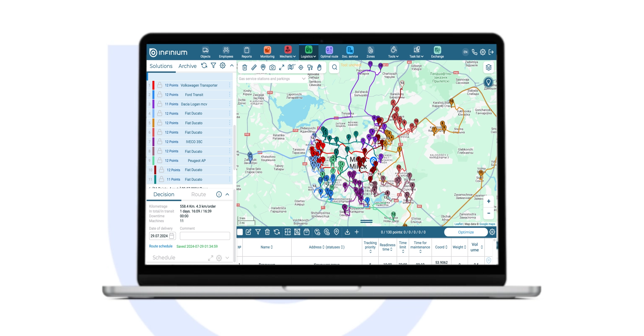This screenshot has width=644, height=336.
Task: Select the ruler measurement tool on map
Action: [x=254, y=67]
